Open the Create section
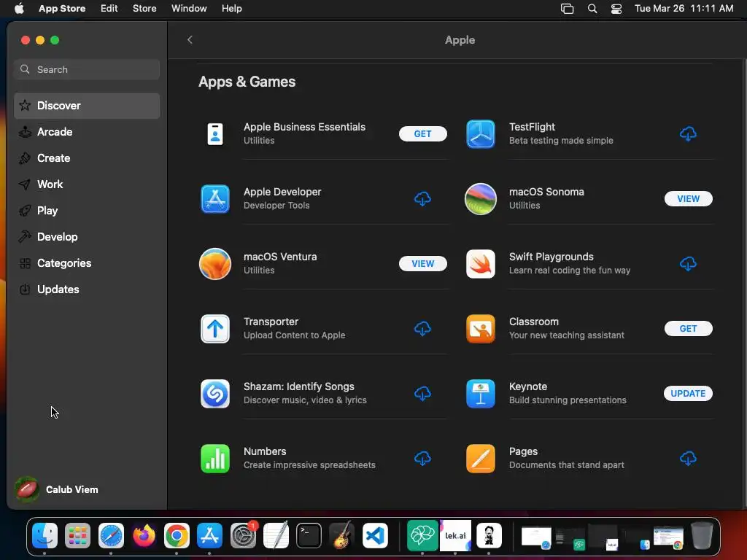Image resolution: width=747 pixels, height=560 pixels. pos(87,157)
